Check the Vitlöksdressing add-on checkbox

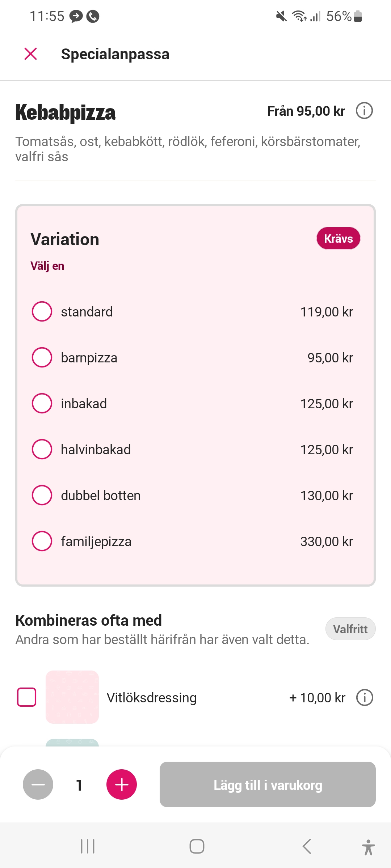click(x=27, y=697)
